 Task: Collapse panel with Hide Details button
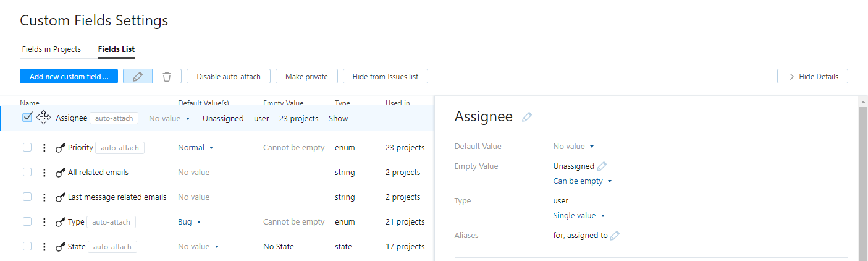(812, 76)
